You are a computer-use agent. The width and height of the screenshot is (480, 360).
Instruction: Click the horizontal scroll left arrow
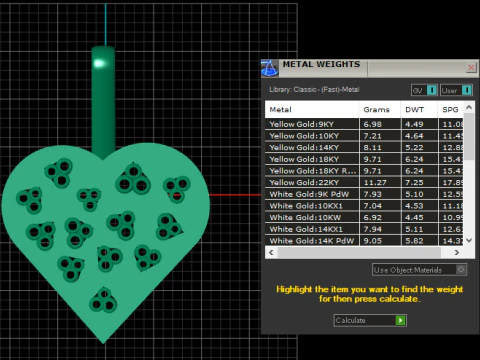tap(271, 252)
